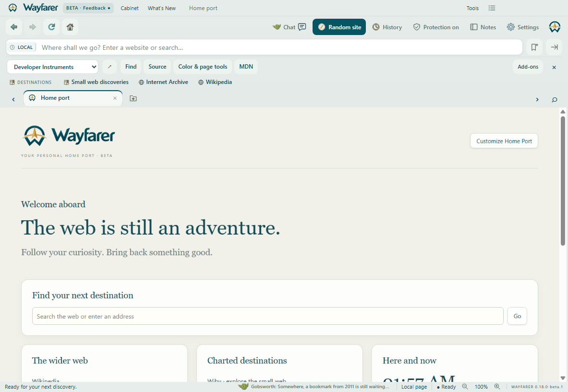Click the tab search magnifier icon
The image size is (568, 392).
pos(554,99)
